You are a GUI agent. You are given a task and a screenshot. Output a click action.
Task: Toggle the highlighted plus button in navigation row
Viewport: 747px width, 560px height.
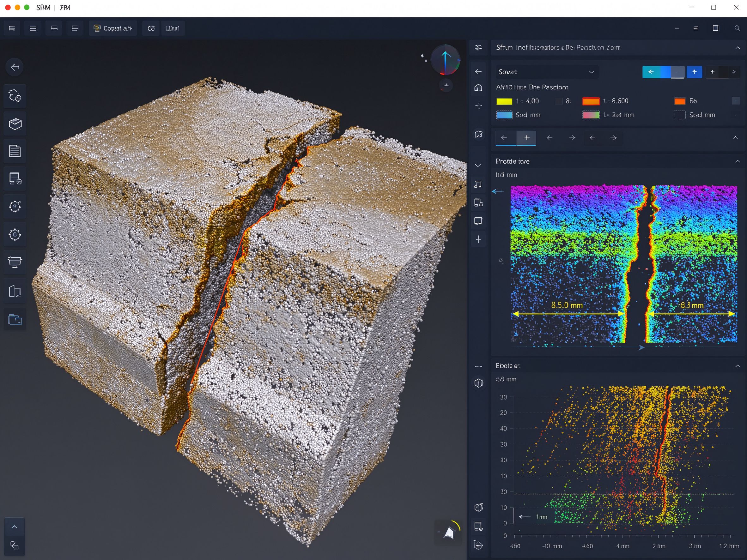[x=526, y=138]
